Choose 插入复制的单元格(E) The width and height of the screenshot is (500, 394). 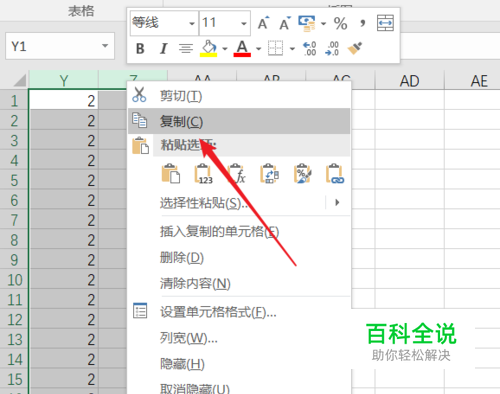(x=239, y=231)
